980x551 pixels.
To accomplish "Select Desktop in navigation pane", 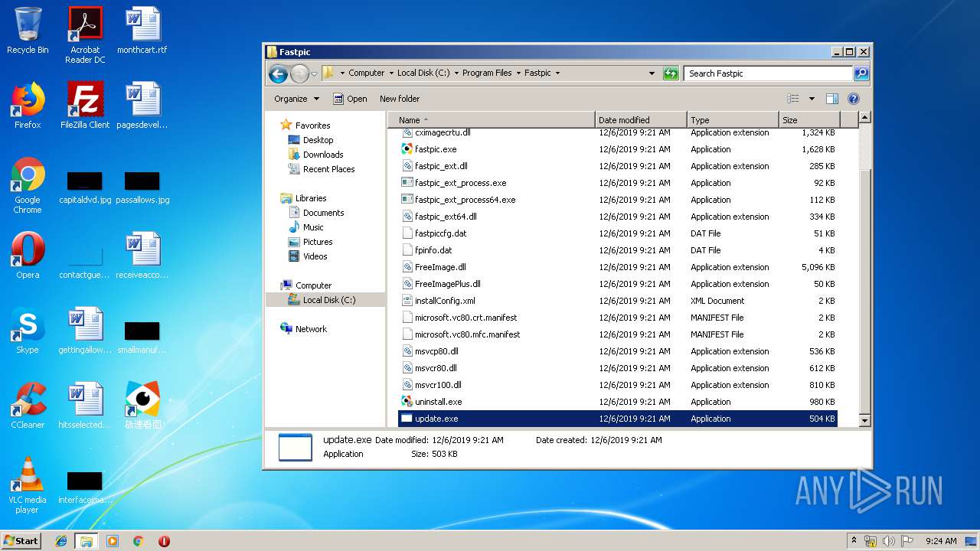I will [x=318, y=140].
